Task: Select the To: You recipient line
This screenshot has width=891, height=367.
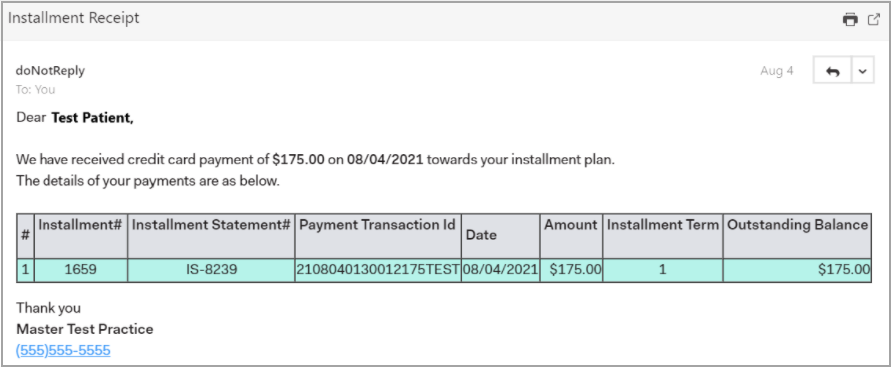Action: pos(35,90)
